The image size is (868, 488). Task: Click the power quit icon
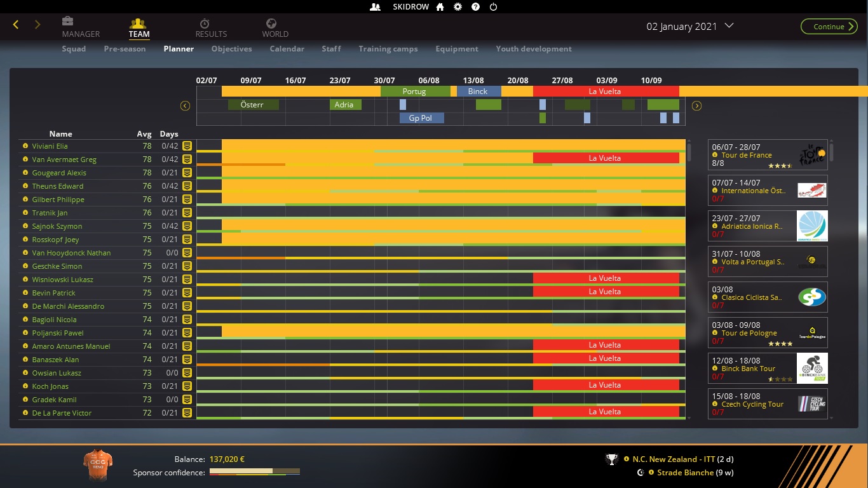coord(493,7)
